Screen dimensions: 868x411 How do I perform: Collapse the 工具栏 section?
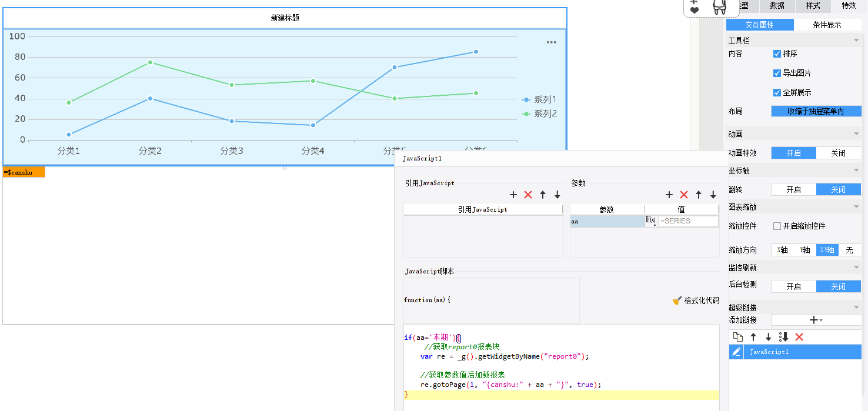click(856, 41)
